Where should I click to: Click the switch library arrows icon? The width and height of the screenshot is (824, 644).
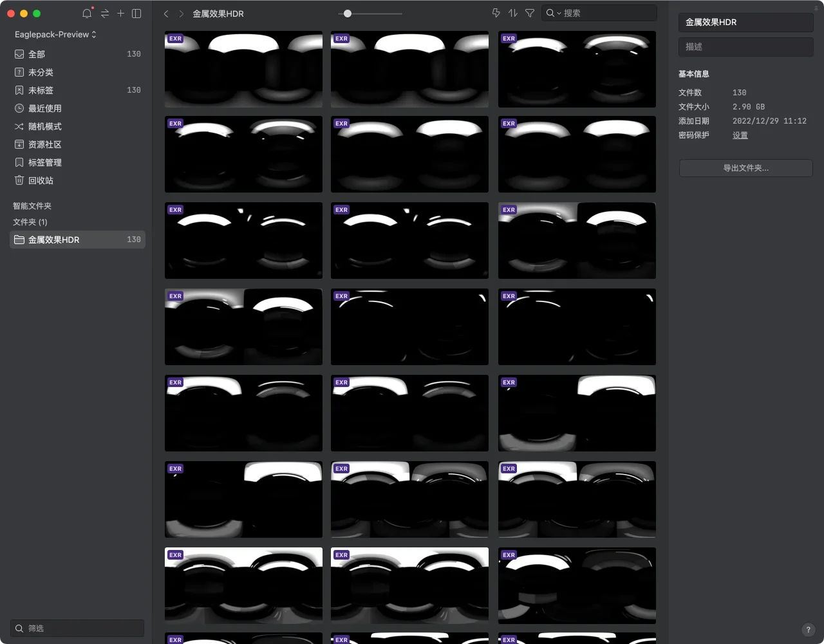pyautogui.click(x=104, y=14)
